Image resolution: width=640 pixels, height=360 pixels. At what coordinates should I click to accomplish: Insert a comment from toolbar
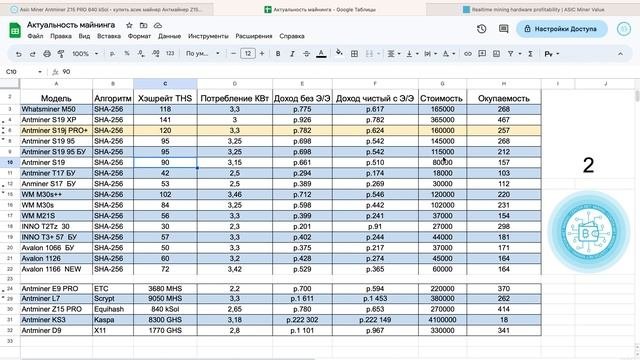click(482, 53)
